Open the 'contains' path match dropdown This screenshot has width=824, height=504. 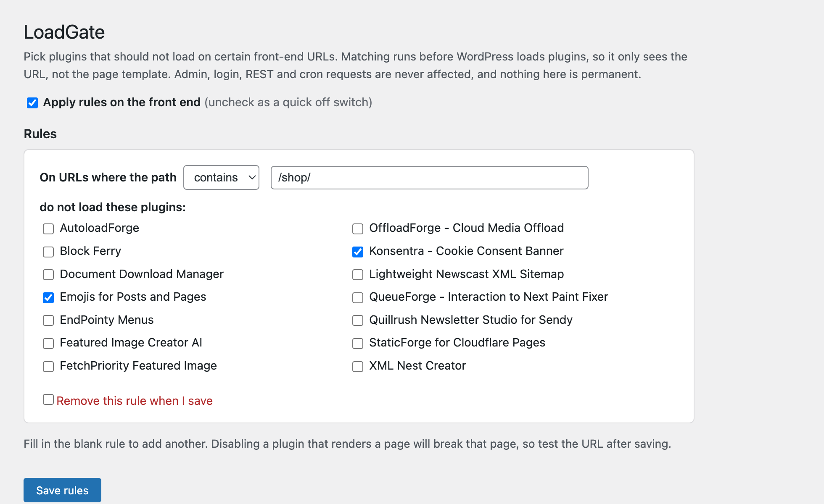click(x=222, y=178)
